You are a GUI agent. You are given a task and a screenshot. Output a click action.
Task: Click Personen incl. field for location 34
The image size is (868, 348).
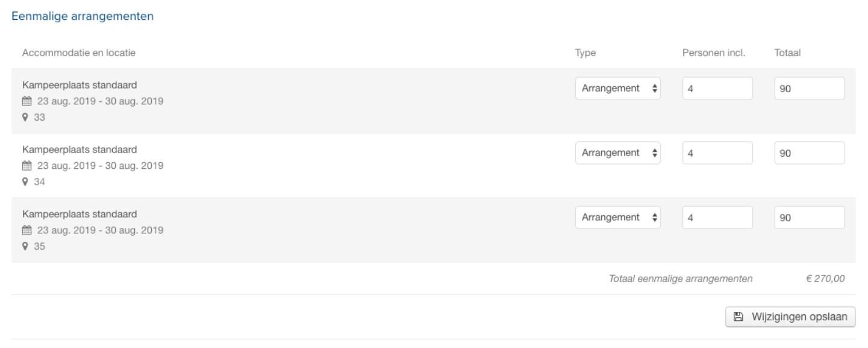[x=717, y=153]
